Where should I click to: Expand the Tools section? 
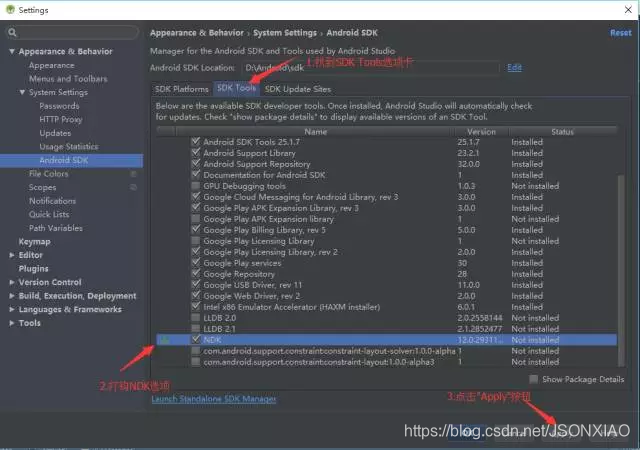(x=12, y=323)
